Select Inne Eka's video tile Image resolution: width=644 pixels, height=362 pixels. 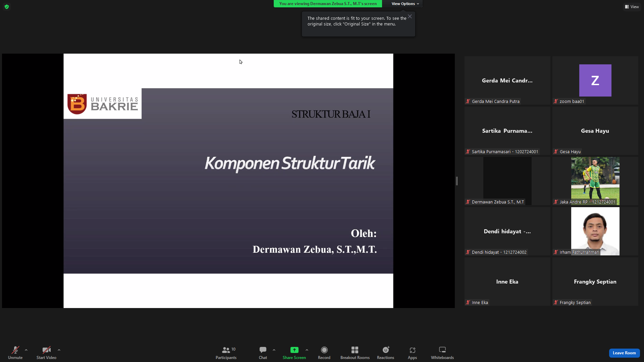pos(507,282)
